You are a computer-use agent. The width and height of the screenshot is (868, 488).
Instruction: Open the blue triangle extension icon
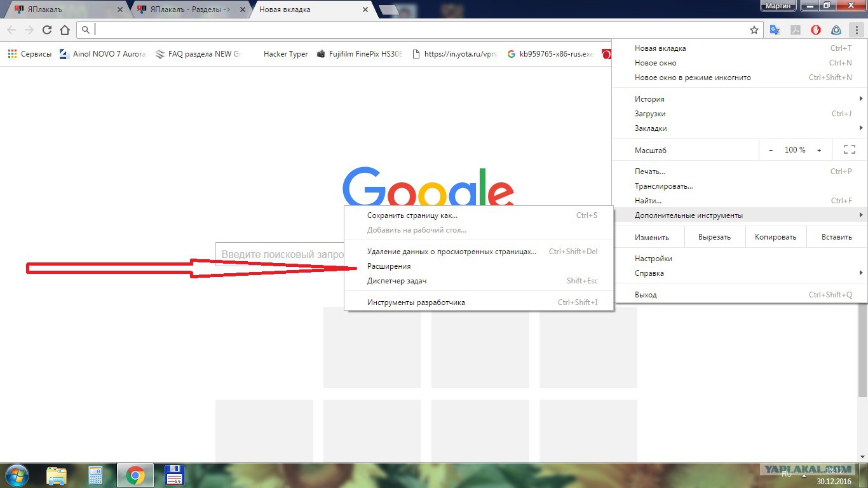(836, 30)
